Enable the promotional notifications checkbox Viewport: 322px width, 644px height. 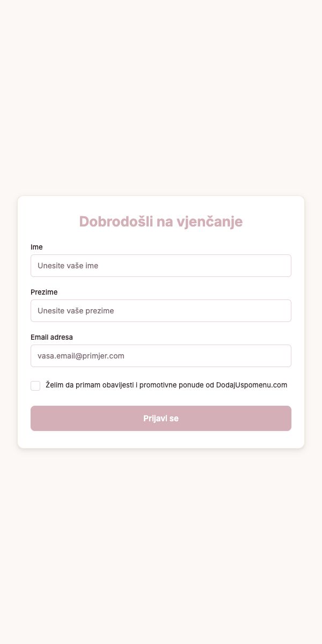coord(35,386)
